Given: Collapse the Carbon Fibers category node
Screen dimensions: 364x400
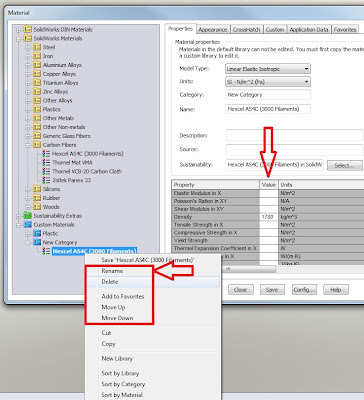Looking at the screenshot, I should coord(28,145).
